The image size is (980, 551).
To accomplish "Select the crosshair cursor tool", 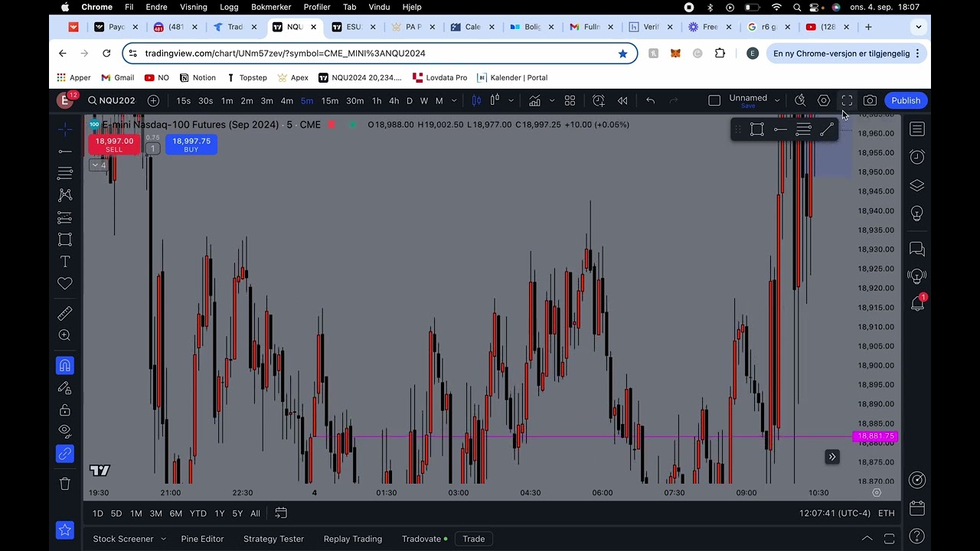I will (65, 129).
